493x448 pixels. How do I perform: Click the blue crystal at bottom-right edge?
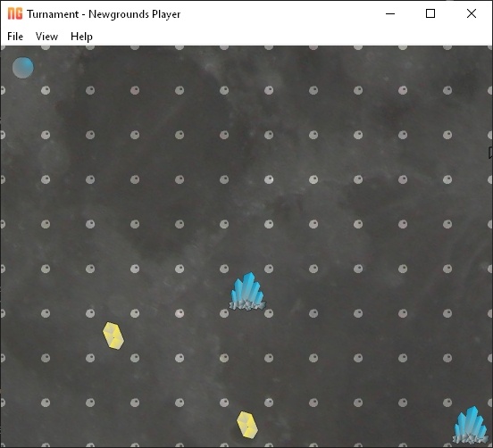pyautogui.click(x=471, y=425)
